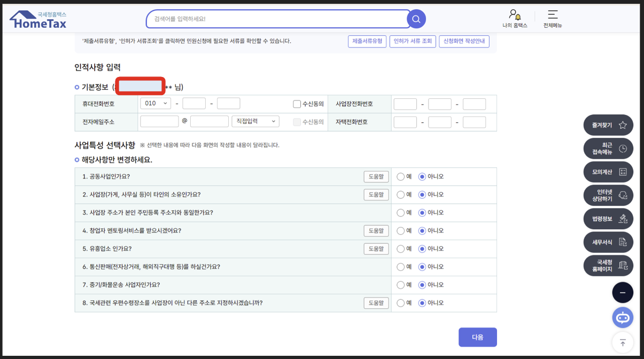Click the search magnifier icon
The image size is (644, 359).
click(416, 19)
